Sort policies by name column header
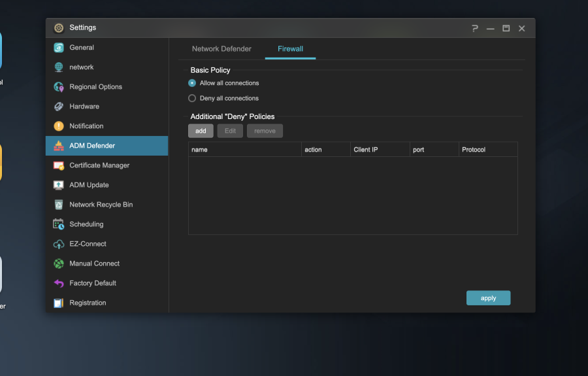Viewport: 588px width, 376px height. (x=245, y=150)
